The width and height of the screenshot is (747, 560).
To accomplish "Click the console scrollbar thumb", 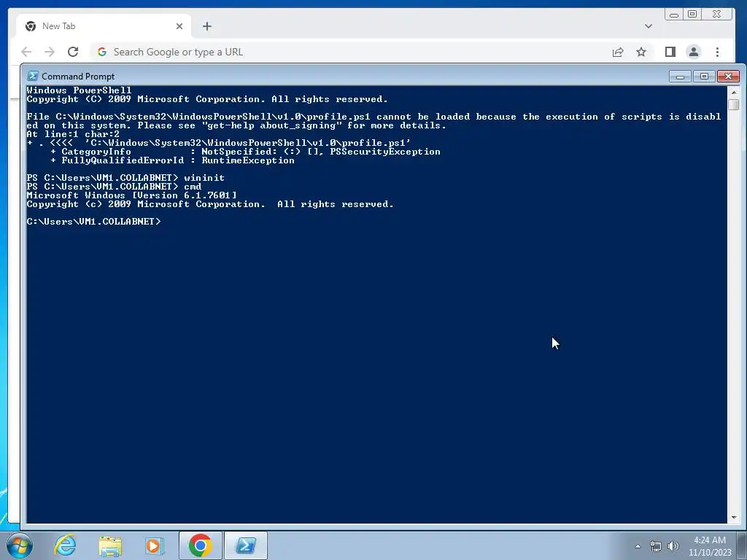I will point(734,104).
